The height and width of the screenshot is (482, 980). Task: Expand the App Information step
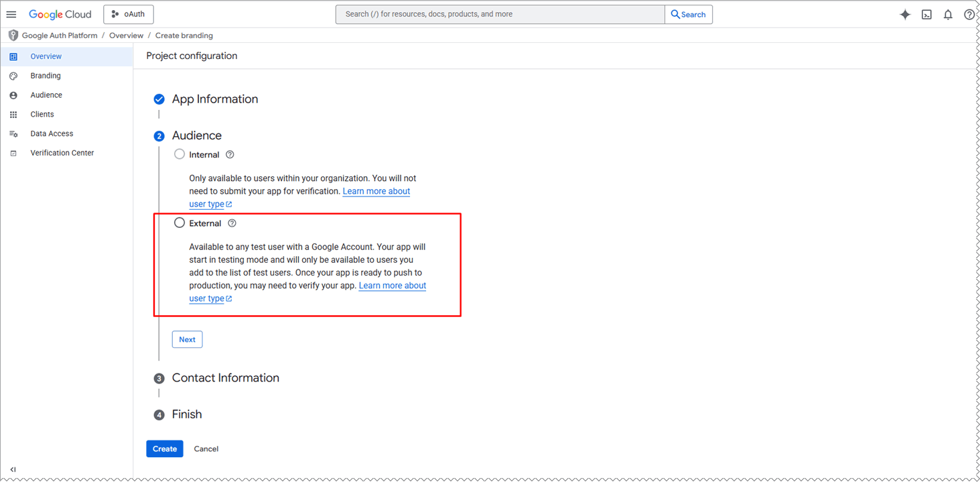pos(215,99)
